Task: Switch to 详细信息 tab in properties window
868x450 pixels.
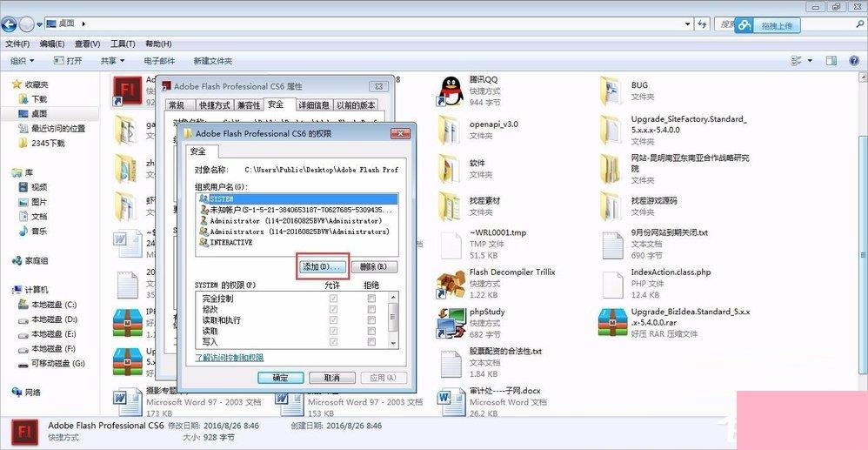Action: tap(315, 105)
